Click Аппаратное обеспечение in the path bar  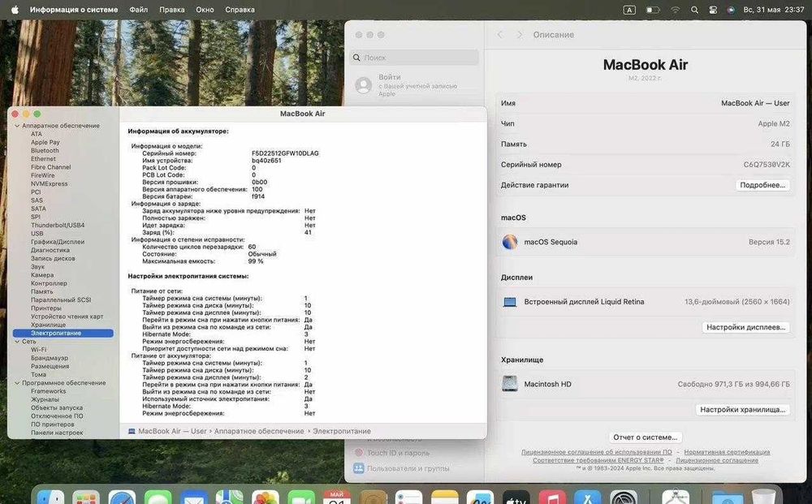[x=259, y=431]
